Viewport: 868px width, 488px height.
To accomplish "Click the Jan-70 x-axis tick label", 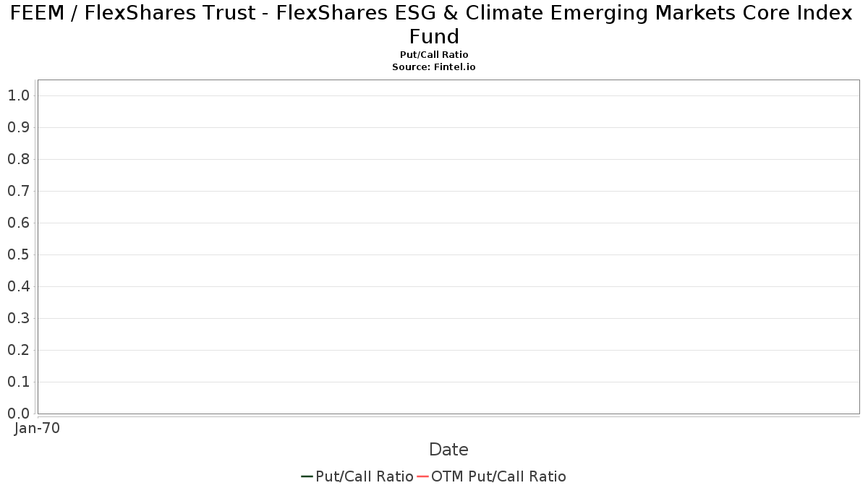I will [37, 428].
